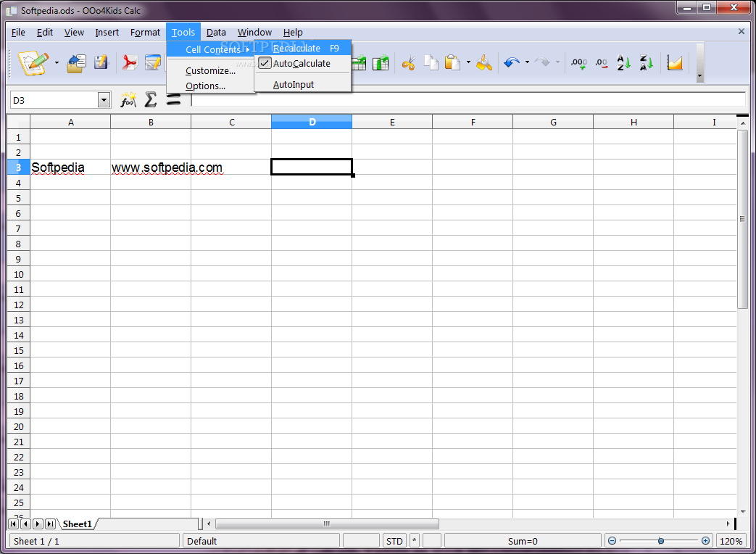The width and height of the screenshot is (756, 554).
Task: Click the Format Paintbrush icon
Action: coord(484,62)
